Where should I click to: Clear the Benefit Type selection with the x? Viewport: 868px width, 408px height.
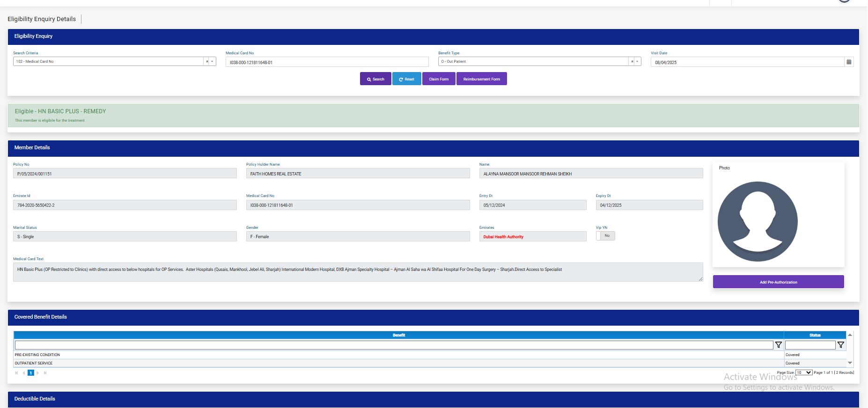point(632,61)
